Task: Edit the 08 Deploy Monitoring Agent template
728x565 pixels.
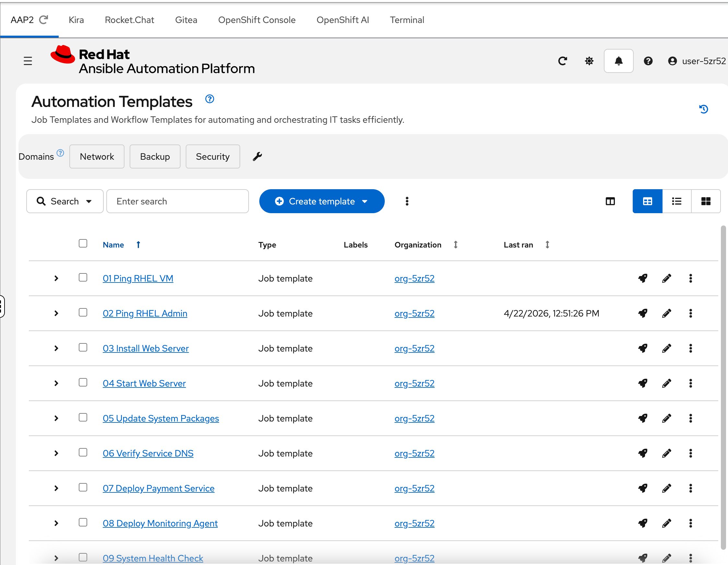Action: 666,523
